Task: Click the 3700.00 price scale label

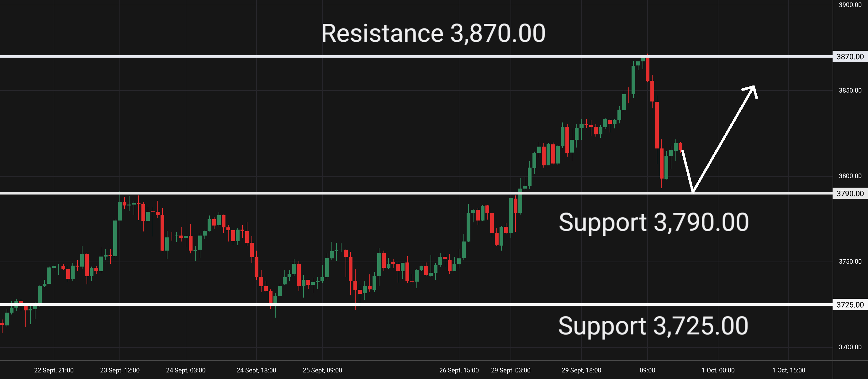Action: [850, 347]
